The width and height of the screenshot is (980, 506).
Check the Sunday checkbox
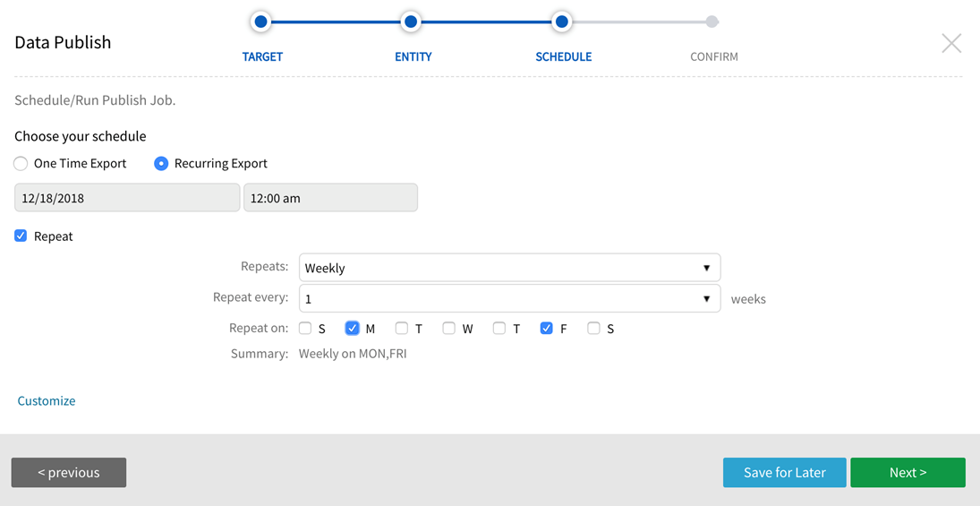[x=305, y=329]
